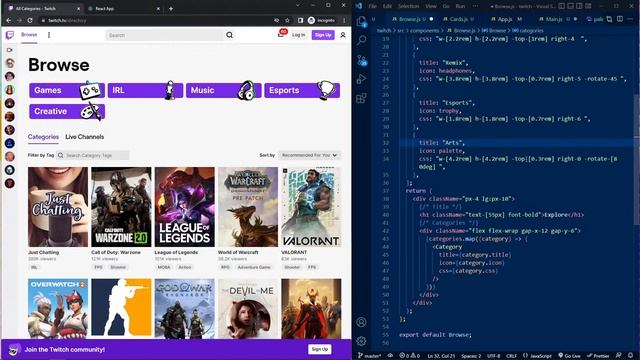This screenshot has height=360, width=640.
Task: Click Spaces: 2 indentation in status bar
Action: click(471, 356)
